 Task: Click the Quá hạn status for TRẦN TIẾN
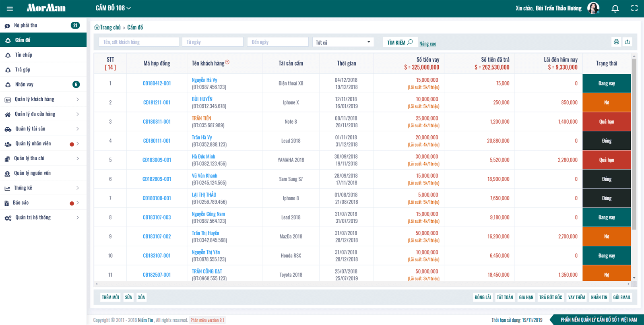point(607,122)
